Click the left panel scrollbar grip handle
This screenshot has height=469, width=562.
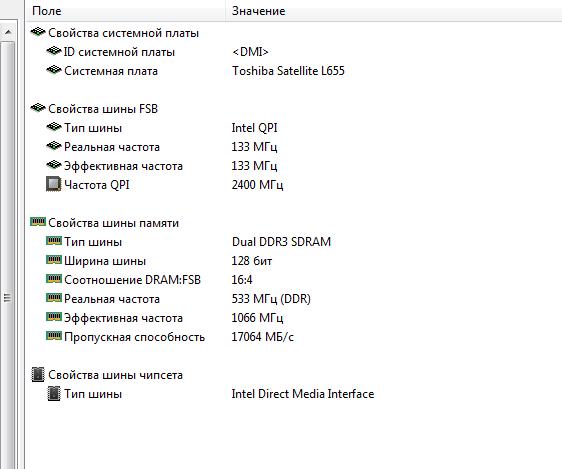pyautogui.click(x=8, y=297)
